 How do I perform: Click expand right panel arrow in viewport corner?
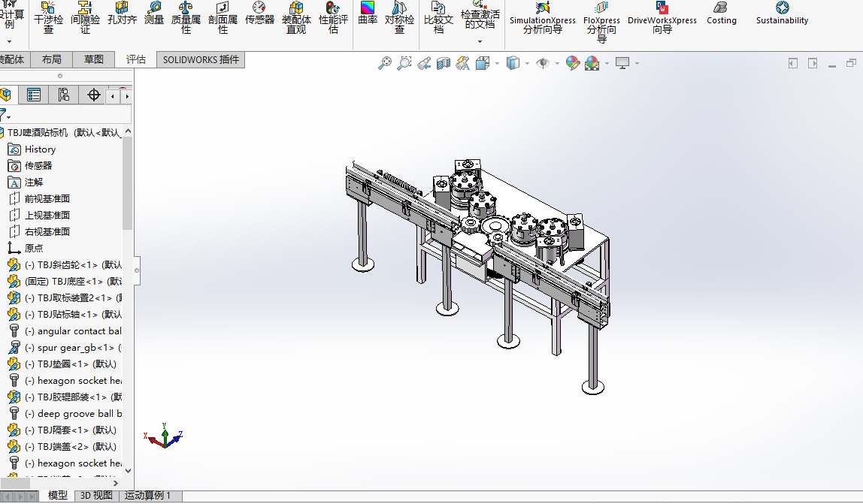click(x=813, y=63)
